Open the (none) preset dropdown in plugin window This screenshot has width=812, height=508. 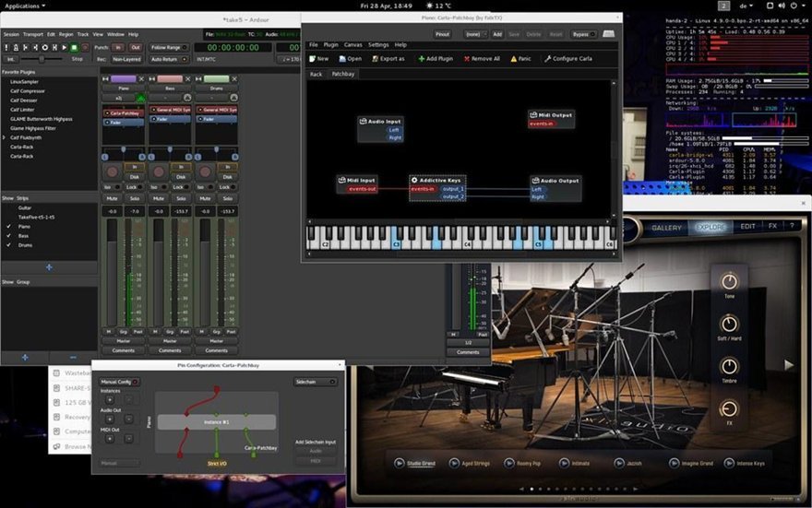475,34
